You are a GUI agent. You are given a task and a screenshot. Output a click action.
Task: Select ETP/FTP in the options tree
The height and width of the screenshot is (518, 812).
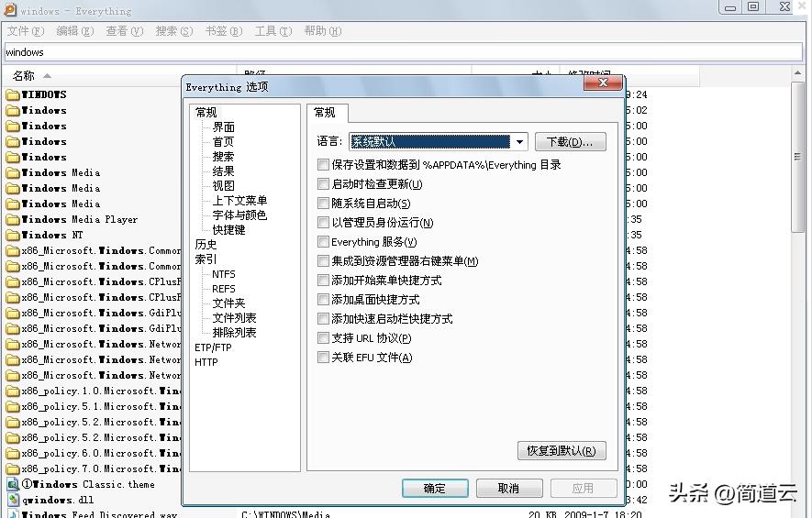coord(213,347)
